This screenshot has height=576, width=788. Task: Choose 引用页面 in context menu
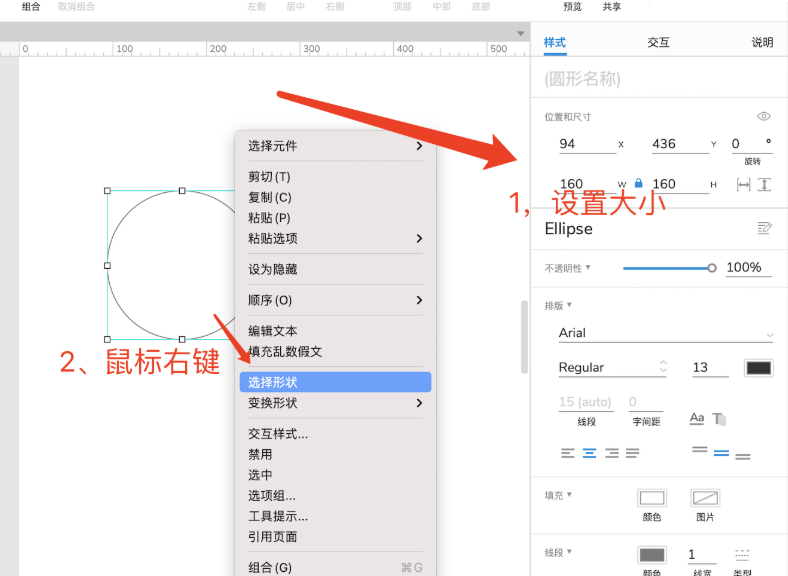[335, 537]
